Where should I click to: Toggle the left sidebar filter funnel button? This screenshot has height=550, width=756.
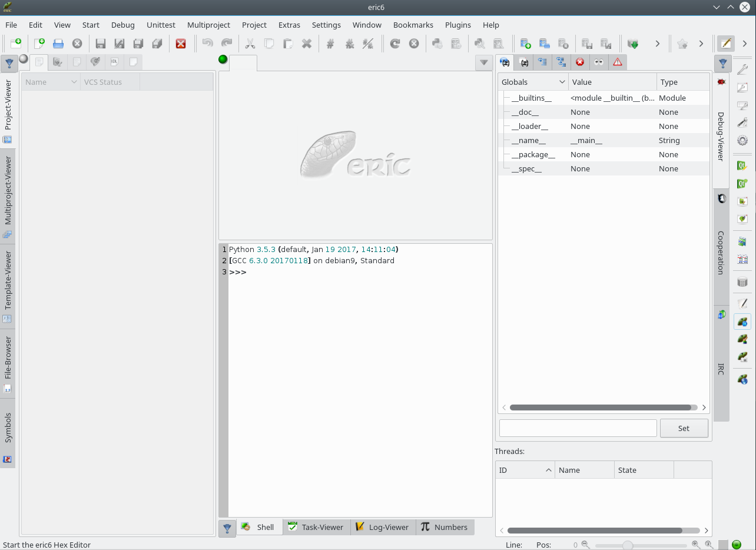tap(9, 63)
